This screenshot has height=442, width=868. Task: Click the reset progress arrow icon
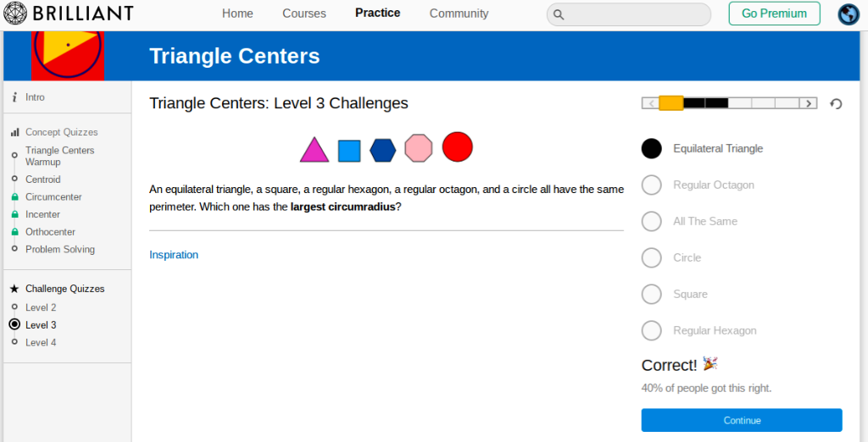[x=836, y=103]
